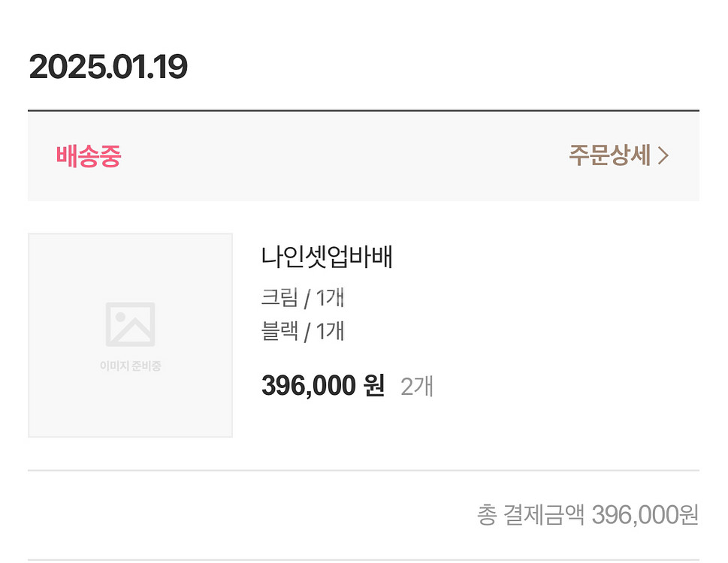728x563 pixels.
Task: Click the 크림 color option name
Action: [279, 298]
